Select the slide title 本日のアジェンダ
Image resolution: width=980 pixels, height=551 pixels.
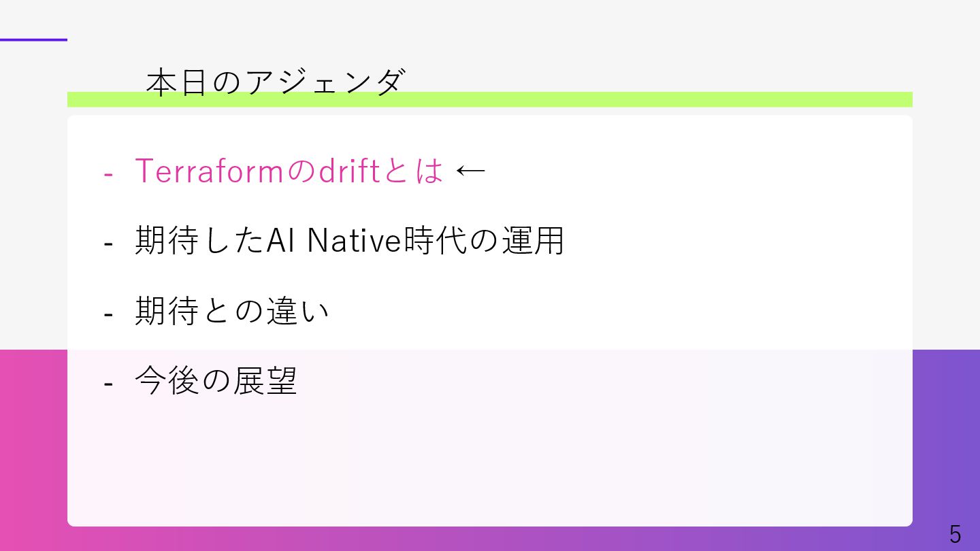click(x=276, y=82)
